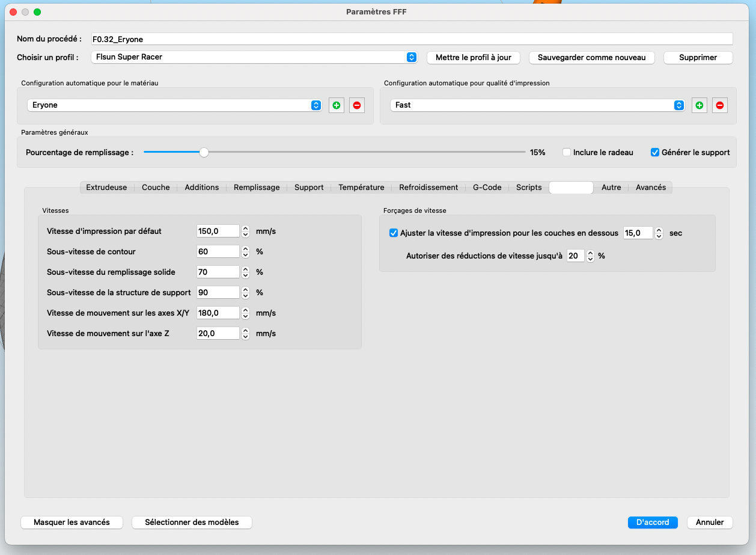Switch to the Température tab

point(361,188)
